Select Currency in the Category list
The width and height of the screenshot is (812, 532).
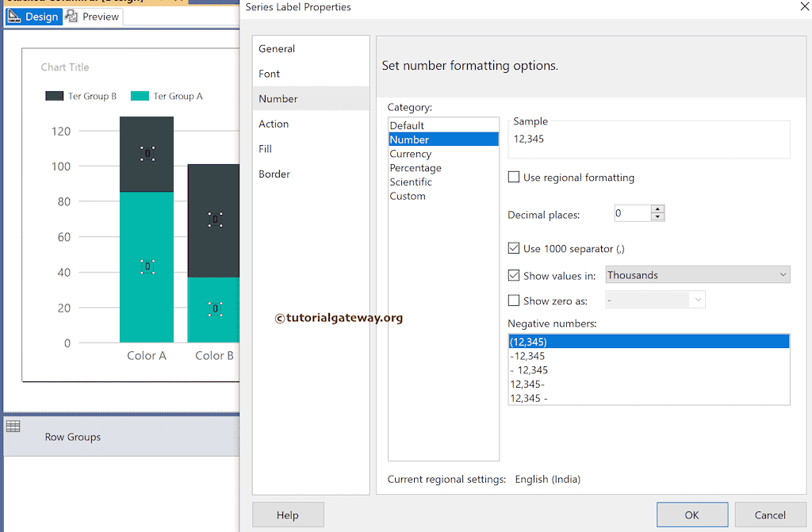(411, 153)
